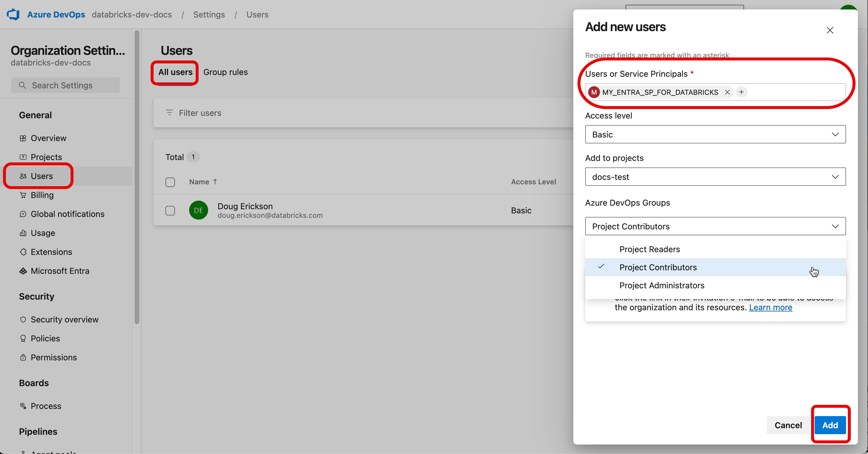Navigate to Projects settings
This screenshot has width=868, height=454.
[x=46, y=157]
